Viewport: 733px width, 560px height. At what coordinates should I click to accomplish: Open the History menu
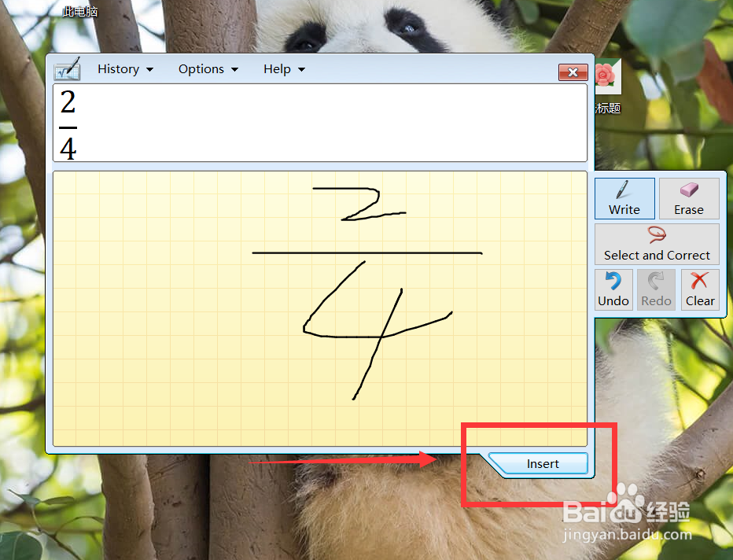tap(125, 69)
